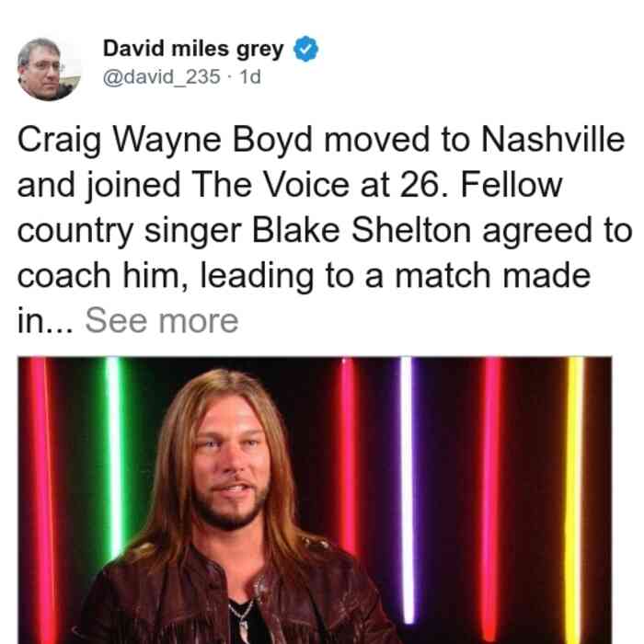Open the 1d post timestamp
644x644 pixels.
click(250, 76)
